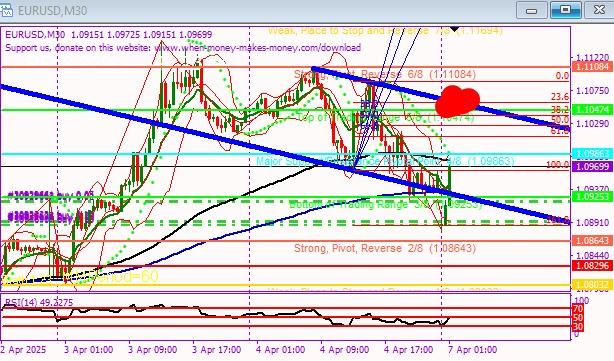Click the EURUSD,M30 window title text
Screen dimensions: 614x361
52,10
